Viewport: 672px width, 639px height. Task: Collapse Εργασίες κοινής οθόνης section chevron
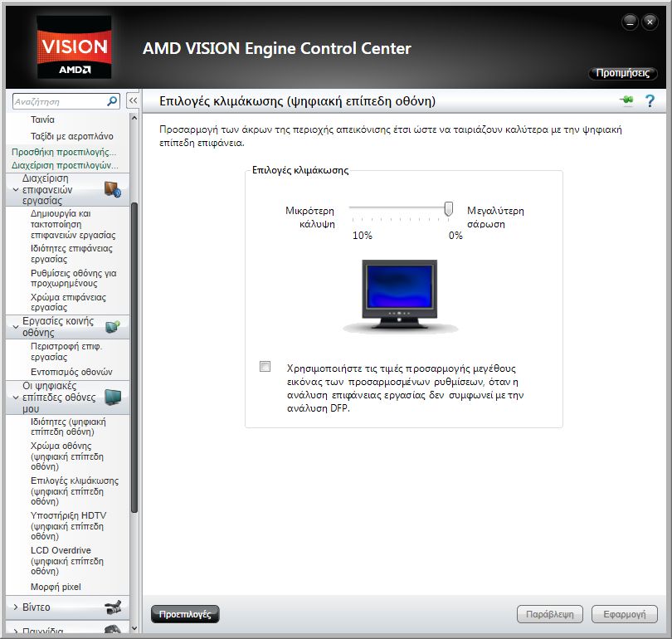16,327
